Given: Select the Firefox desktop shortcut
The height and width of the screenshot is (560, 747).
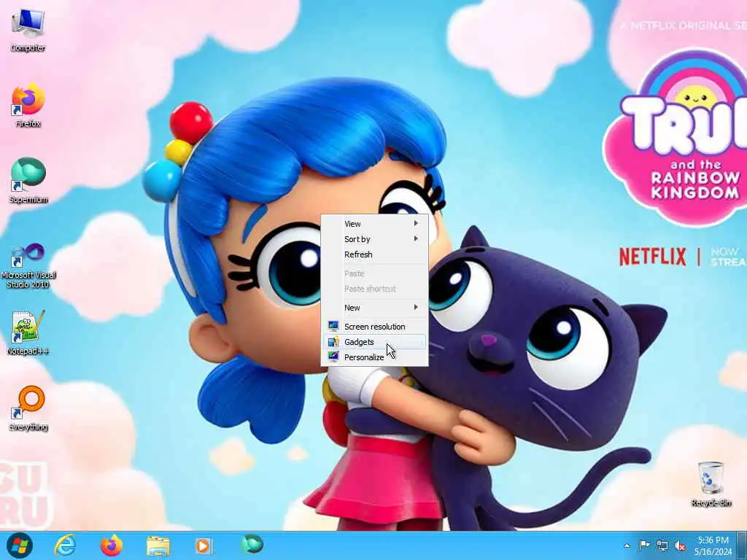Looking at the screenshot, I should pos(28,105).
